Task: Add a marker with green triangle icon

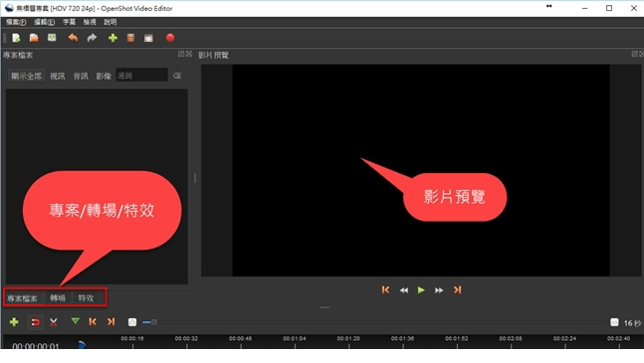Action: point(76,321)
